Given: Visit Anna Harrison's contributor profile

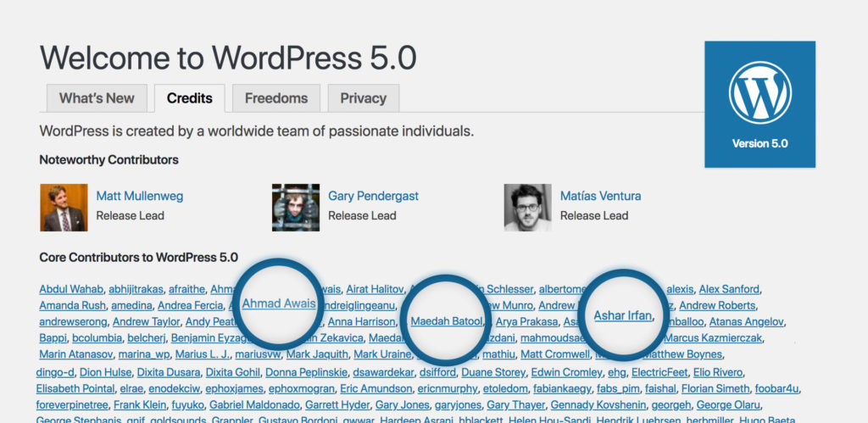Looking at the screenshot, I should click(x=361, y=321).
